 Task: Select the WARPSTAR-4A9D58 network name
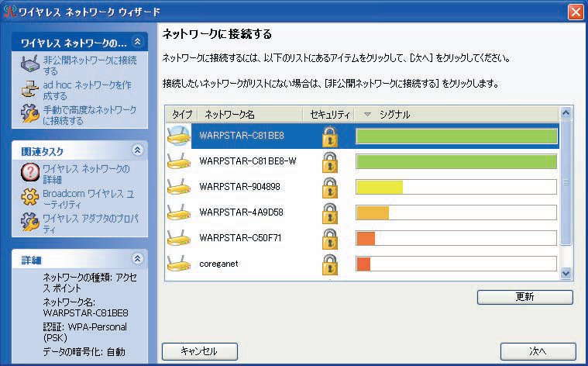241,212
